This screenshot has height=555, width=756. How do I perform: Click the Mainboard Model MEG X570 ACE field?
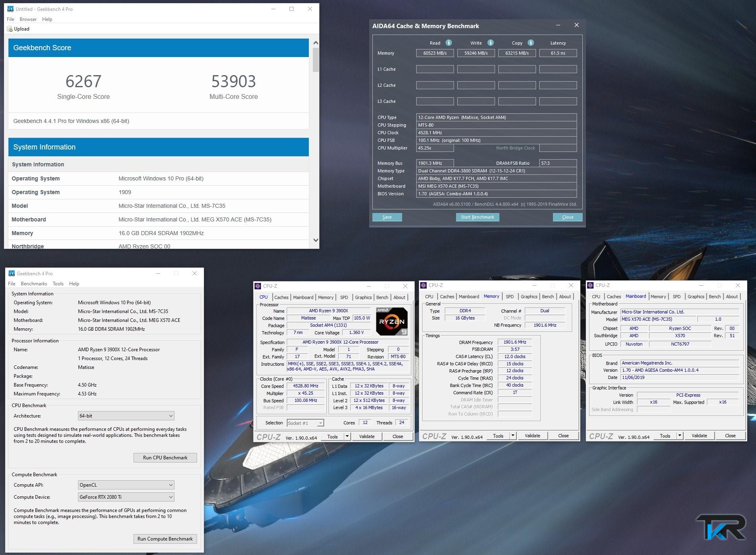[x=658, y=319]
